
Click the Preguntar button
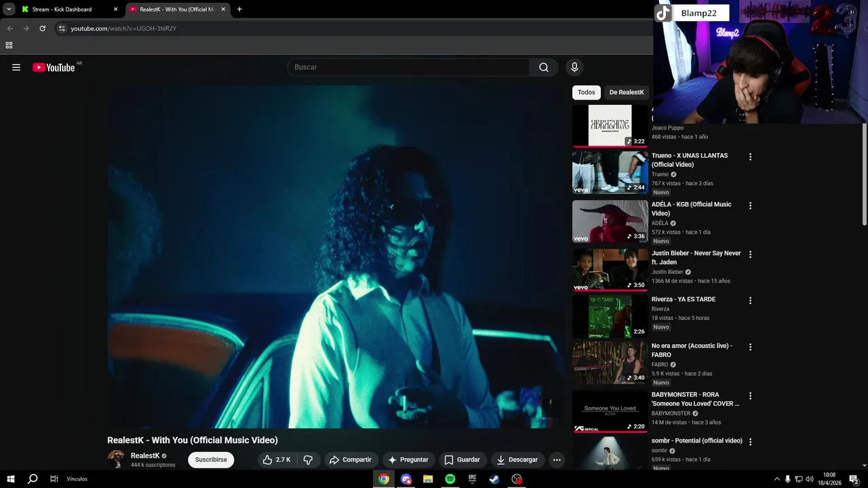(408, 460)
